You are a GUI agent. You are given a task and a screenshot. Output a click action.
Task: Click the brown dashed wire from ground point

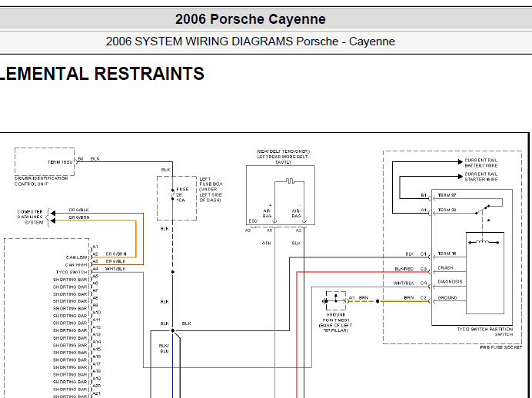pos(363,301)
